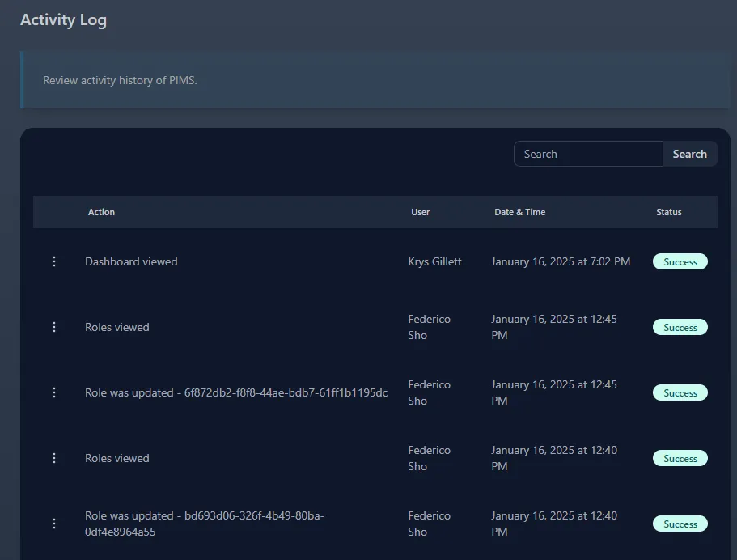Sort by the User column header

coord(420,212)
